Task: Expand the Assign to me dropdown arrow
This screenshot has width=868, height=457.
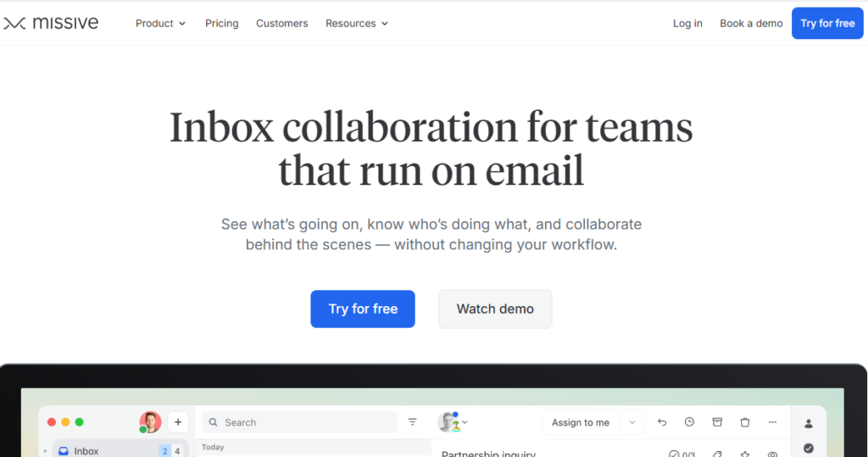Action: [632, 422]
